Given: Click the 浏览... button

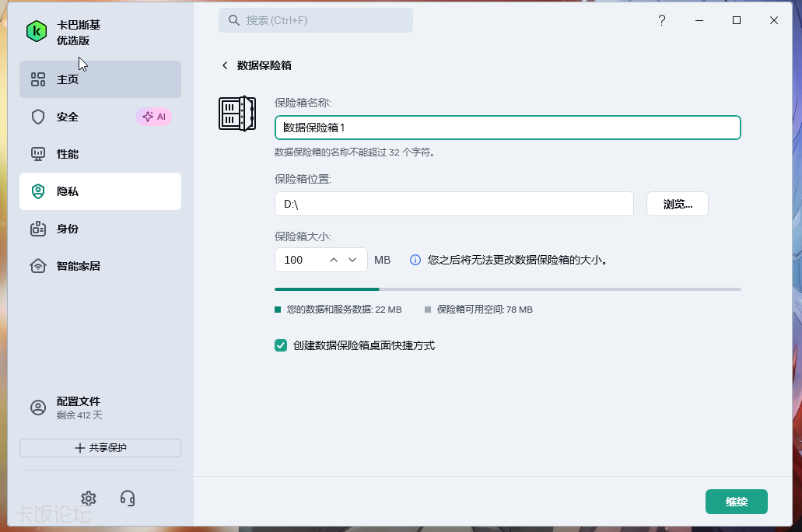Looking at the screenshot, I should 678,204.
